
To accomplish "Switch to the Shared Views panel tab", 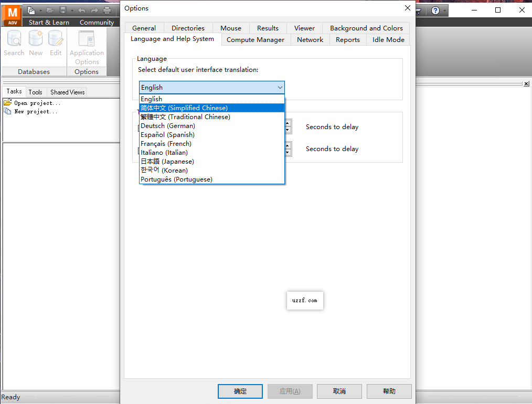I will pos(67,92).
